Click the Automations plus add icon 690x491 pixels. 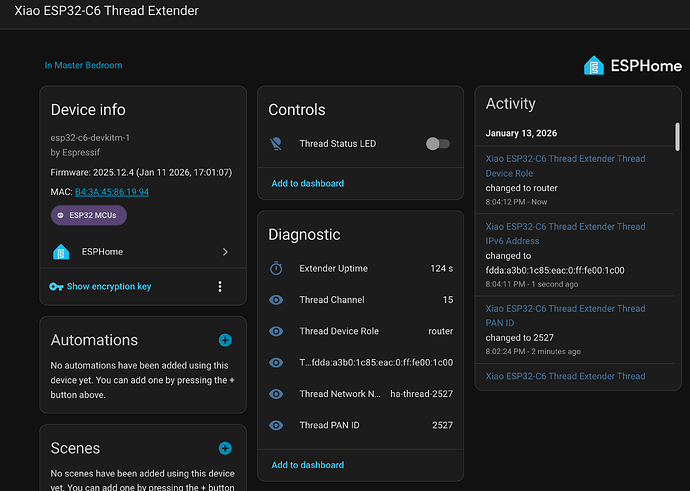point(225,341)
